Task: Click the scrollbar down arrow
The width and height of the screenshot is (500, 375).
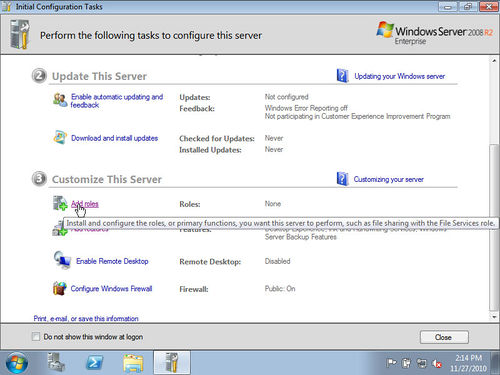Action: [x=494, y=317]
